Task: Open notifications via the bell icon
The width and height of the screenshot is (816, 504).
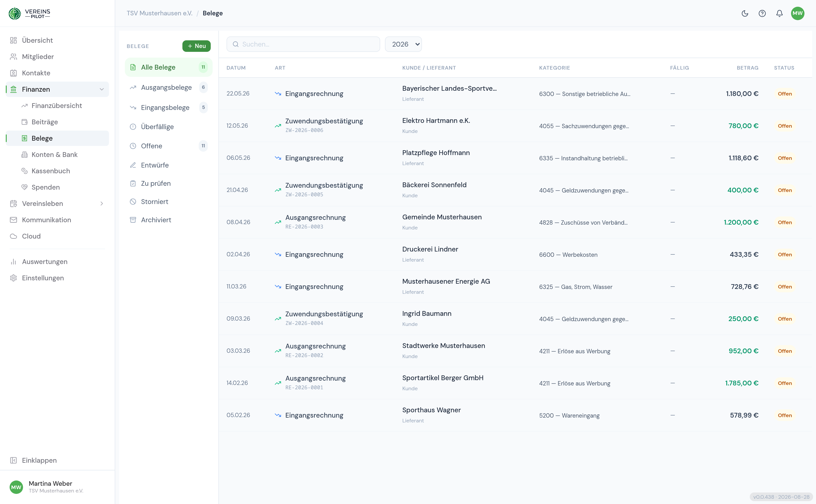Action: pos(779,13)
